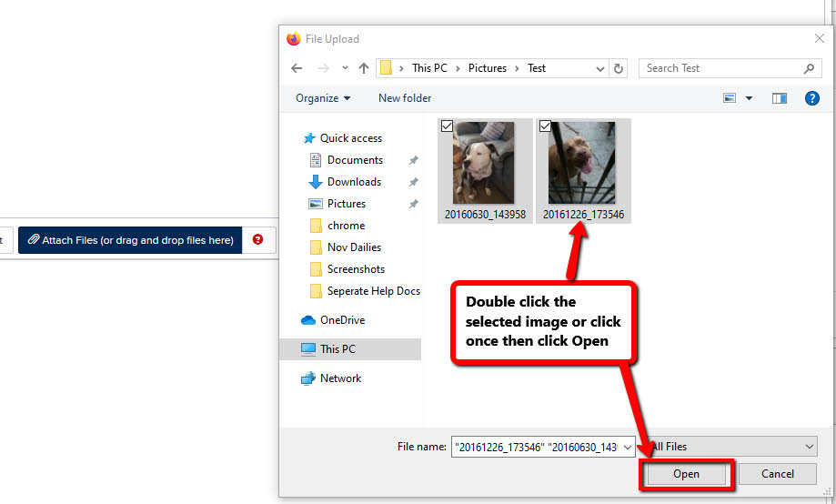Viewport: 836px width, 504px height.
Task: Select OneDrive in the navigation pane
Action: coord(341,320)
